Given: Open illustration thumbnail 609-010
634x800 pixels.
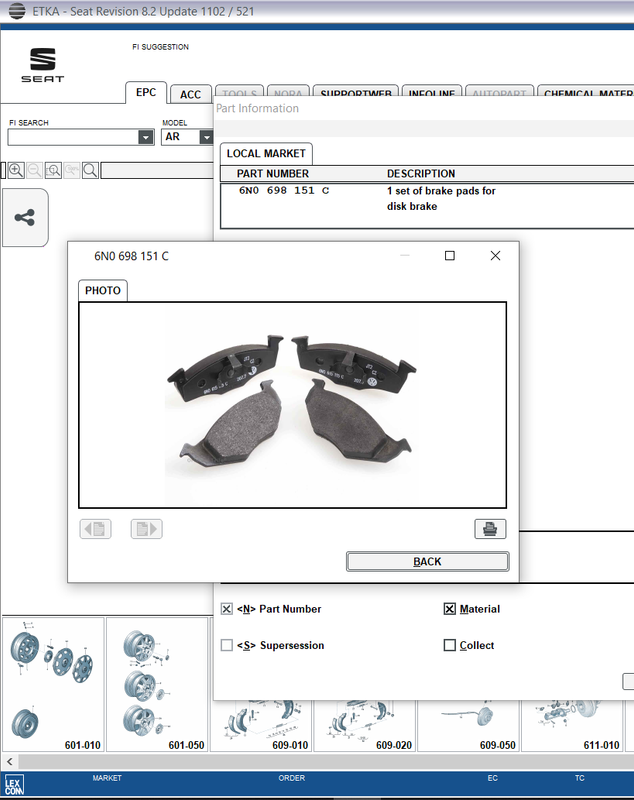Looking at the screenshot, I should click(262, 726).
